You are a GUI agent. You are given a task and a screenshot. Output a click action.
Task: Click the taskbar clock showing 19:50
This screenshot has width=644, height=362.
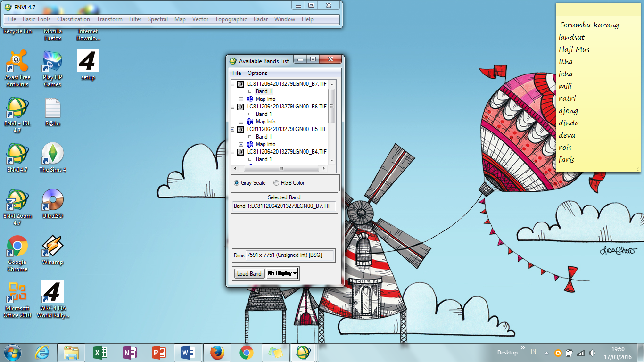pyautogui.click(x=618, y=353)
